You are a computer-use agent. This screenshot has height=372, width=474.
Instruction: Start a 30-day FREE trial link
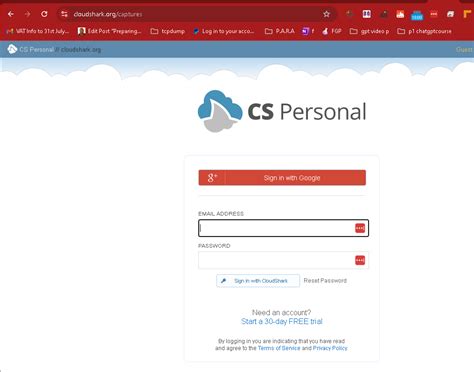(x=282, y=321)
